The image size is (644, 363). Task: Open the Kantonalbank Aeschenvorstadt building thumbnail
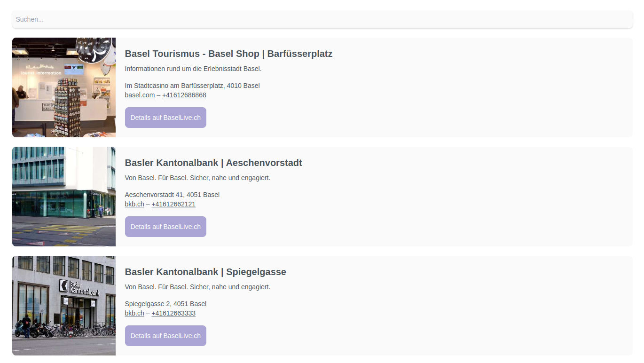64,197
